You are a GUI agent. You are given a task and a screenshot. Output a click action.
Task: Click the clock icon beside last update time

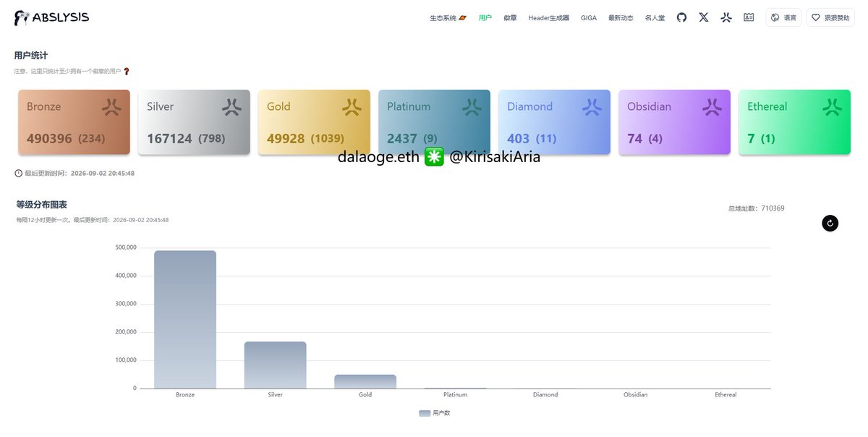(x=18, y=174)
